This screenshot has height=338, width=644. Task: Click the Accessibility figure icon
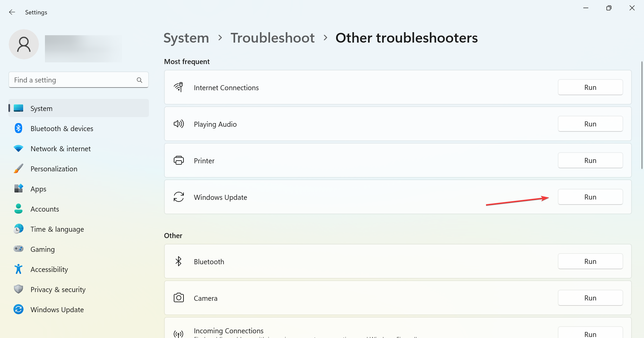click(x=18, y=269)
